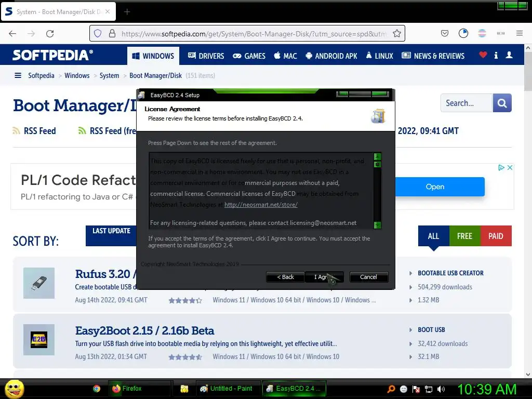Viewport: 532px width, 399px height.
Task: Open Chrome from the taskbar
Action: [97, 389]
